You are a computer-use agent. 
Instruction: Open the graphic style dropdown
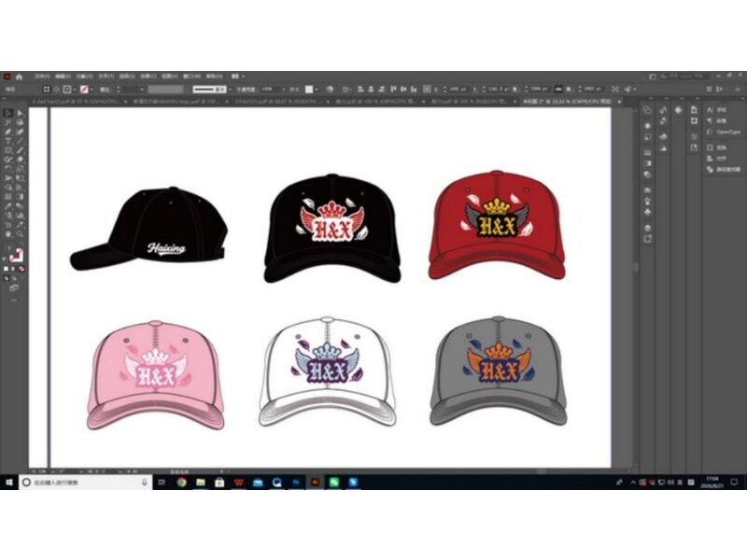317,89
